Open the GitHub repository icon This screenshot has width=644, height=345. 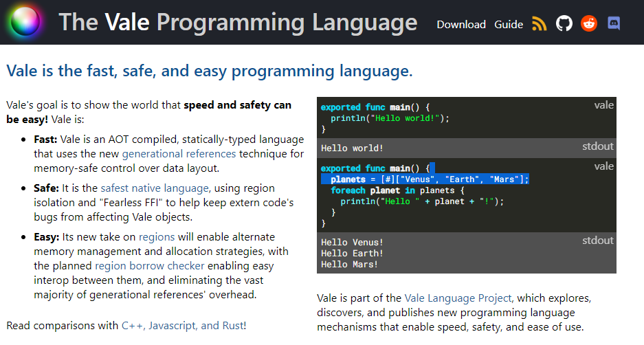(x=564, y=23)
